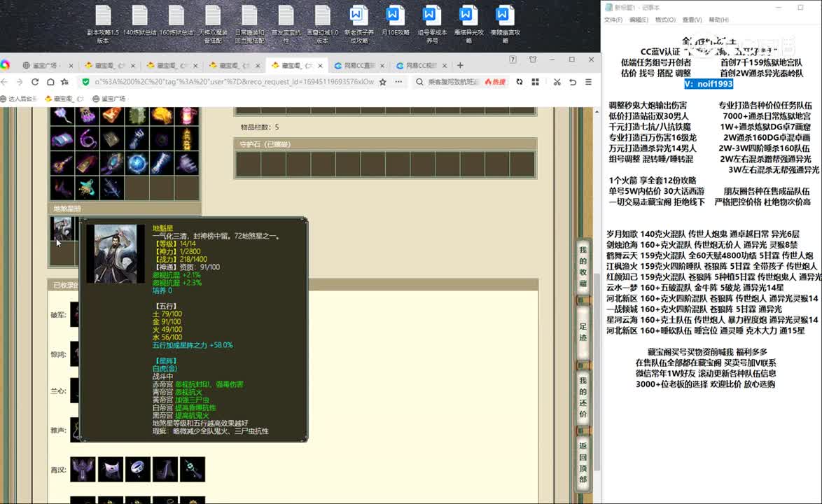This screenshot has width=822, height=504.
Task: Reload the current browser page
Action: 35,82
